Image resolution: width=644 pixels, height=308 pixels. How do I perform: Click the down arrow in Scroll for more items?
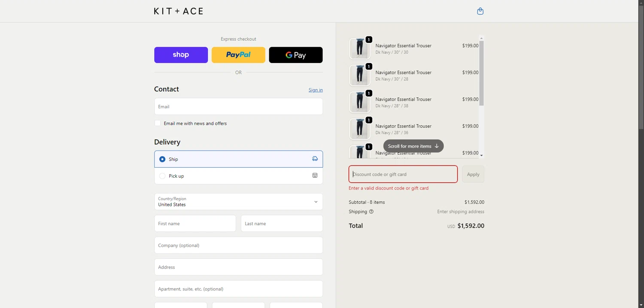[437, 146]
